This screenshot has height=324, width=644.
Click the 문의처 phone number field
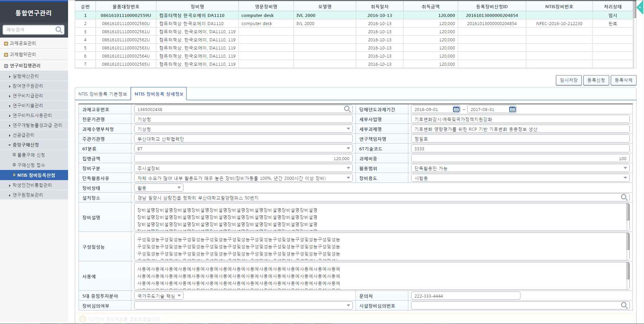click(466, 296)
